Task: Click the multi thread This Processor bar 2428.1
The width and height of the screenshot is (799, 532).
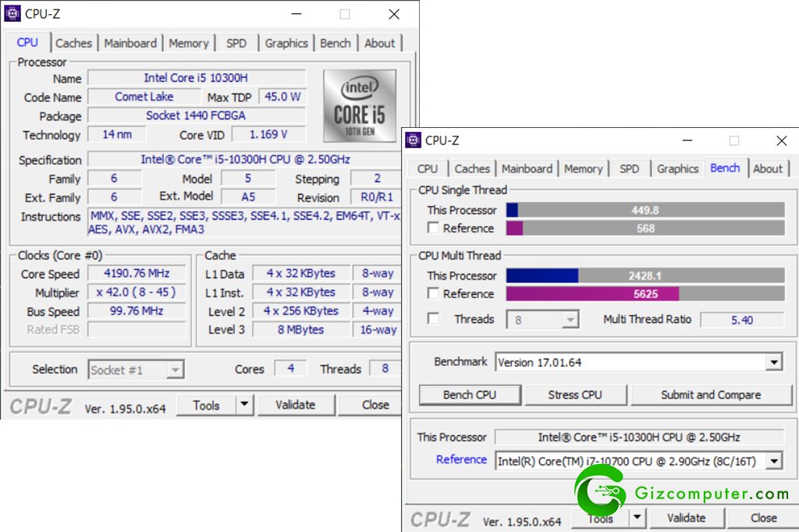Action: pos(645,275)
